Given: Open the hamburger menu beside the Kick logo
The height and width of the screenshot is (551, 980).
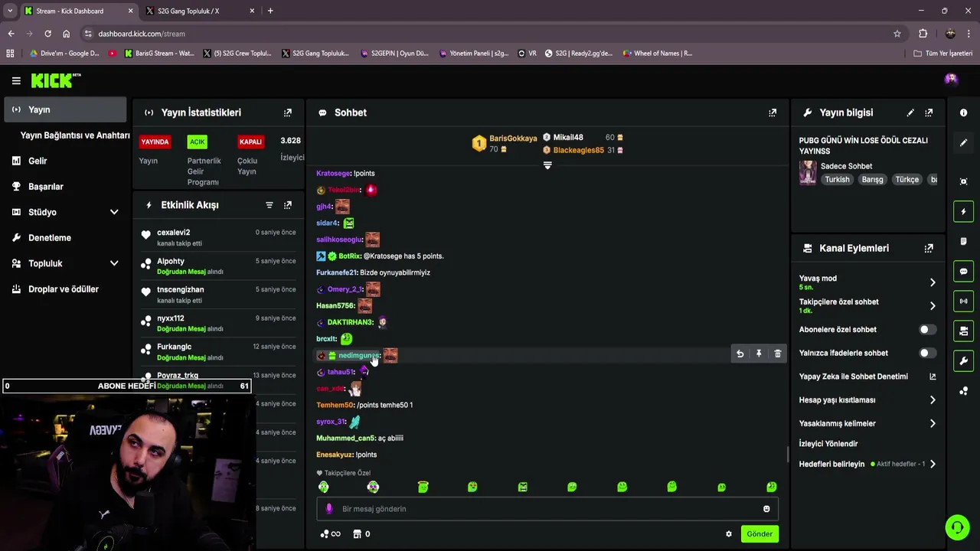Looking at the screenshot, I should 16,80.
